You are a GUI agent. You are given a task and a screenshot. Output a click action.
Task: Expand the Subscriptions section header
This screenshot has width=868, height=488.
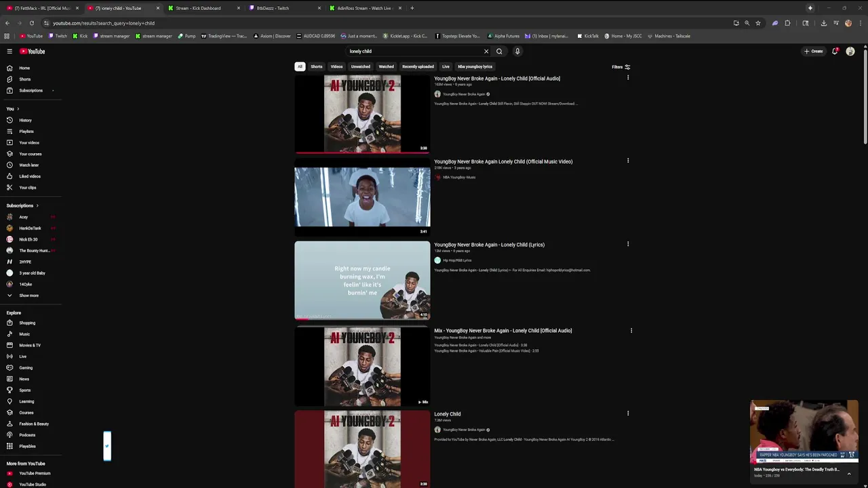pos(22,205)
